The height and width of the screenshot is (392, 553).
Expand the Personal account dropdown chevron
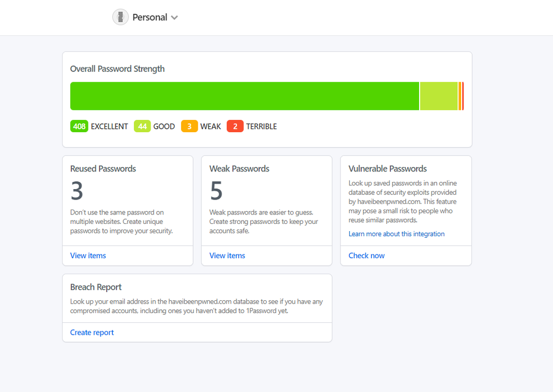pyautogui.click(x=174, y=18)
